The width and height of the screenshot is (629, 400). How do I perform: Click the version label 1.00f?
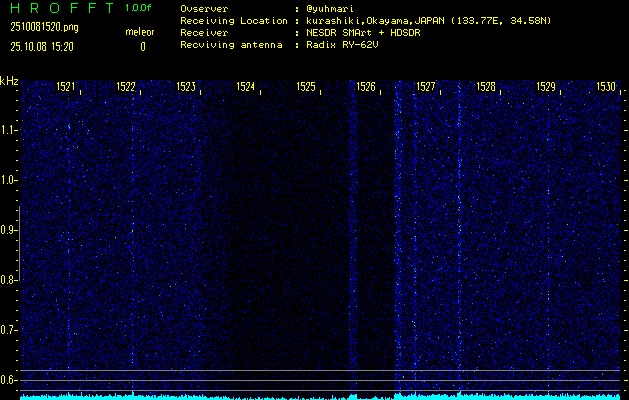tap(138, 8)
